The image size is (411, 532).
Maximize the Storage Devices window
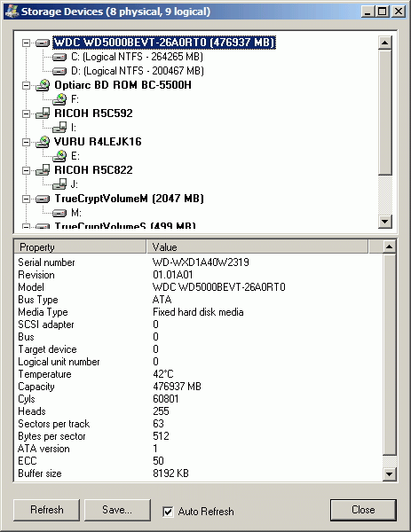pos(382,12)
